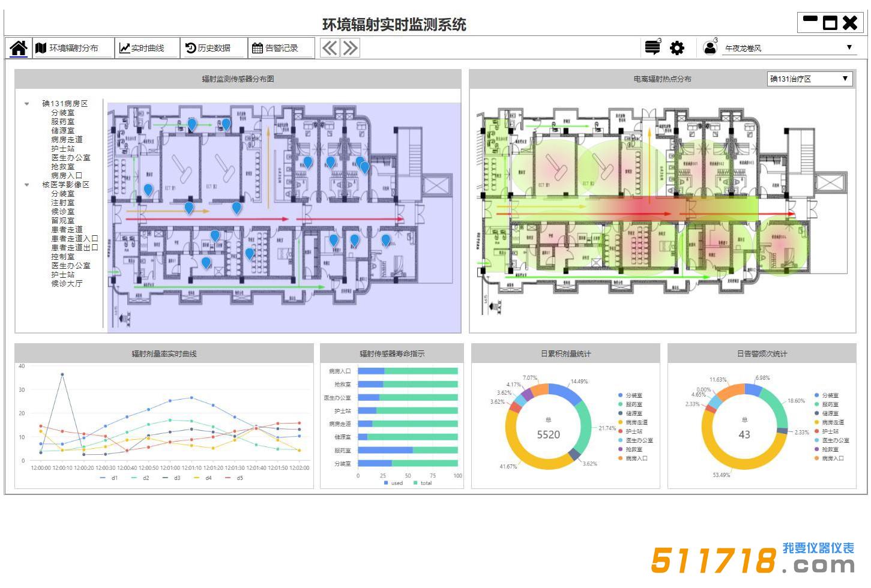Click the real-time curve chart icon
The width and height of the screenshot is (871, 588).
[x=125, y=48]
